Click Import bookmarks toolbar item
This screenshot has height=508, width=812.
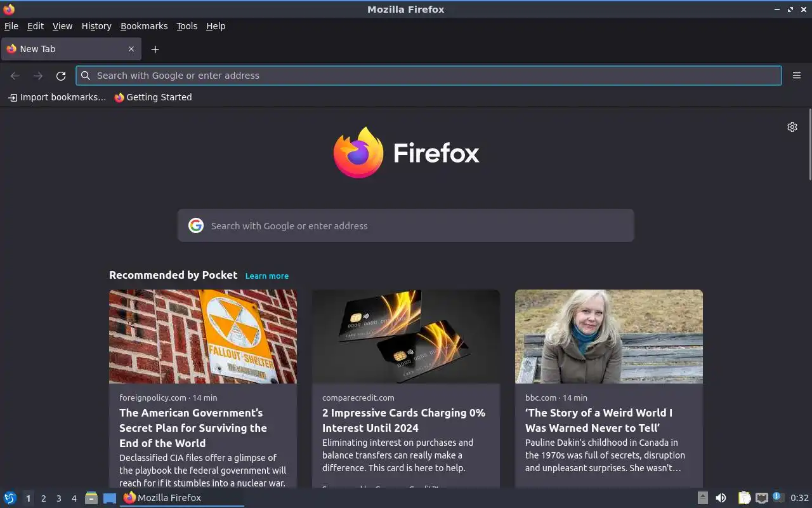point(56,97)
